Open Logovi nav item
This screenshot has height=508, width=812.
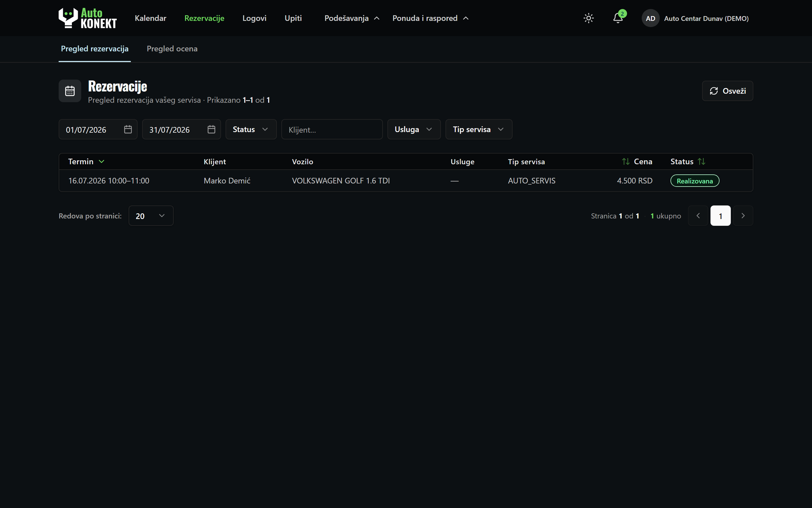click(x=254, y=18)
